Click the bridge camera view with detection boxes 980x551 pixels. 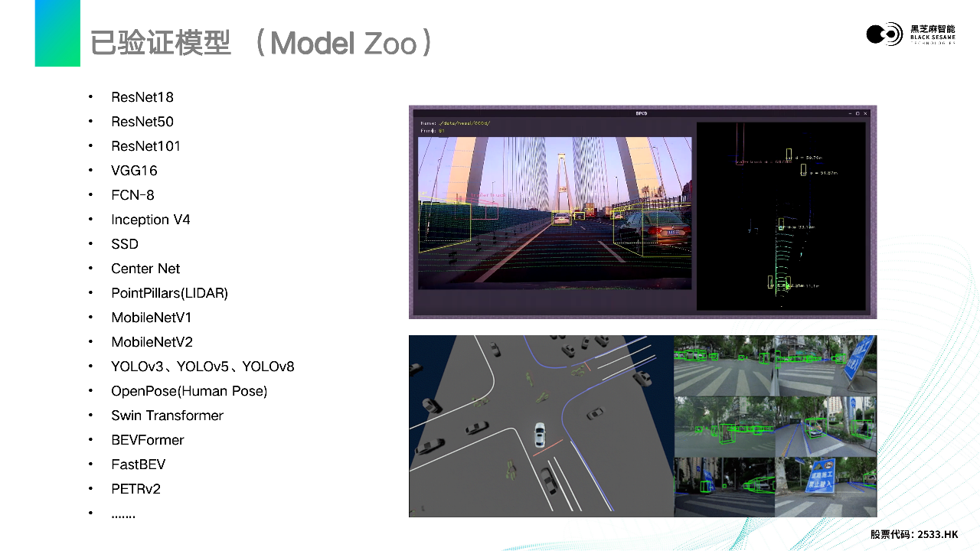[555, 213]
